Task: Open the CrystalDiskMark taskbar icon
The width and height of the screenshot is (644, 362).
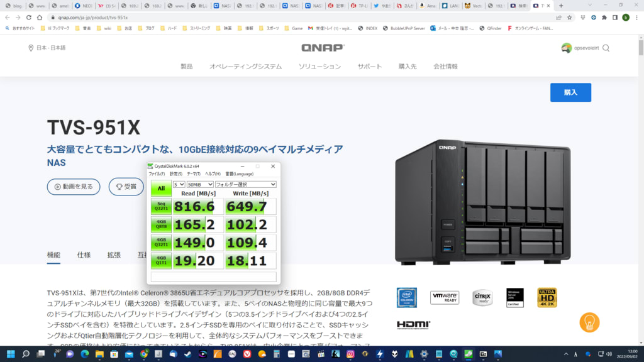Action: click(468, 354)
